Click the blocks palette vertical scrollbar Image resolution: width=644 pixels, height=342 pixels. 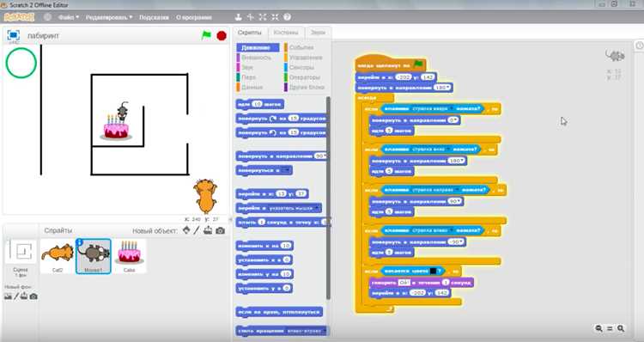coord(328,198)
